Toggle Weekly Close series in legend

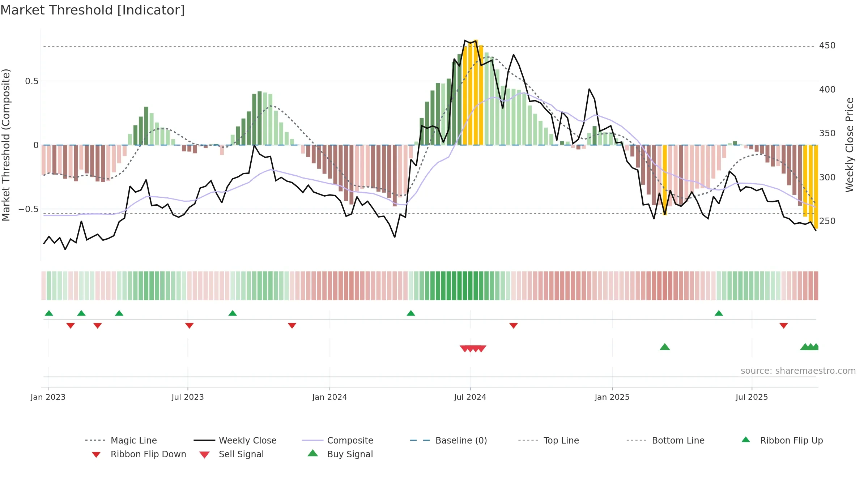click(x=235, y=440)
